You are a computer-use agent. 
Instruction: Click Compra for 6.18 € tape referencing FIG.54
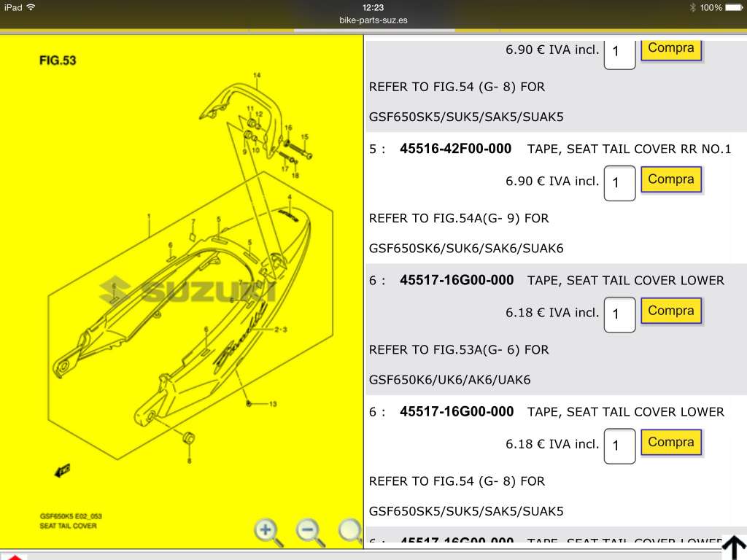[x=671, y=443]
